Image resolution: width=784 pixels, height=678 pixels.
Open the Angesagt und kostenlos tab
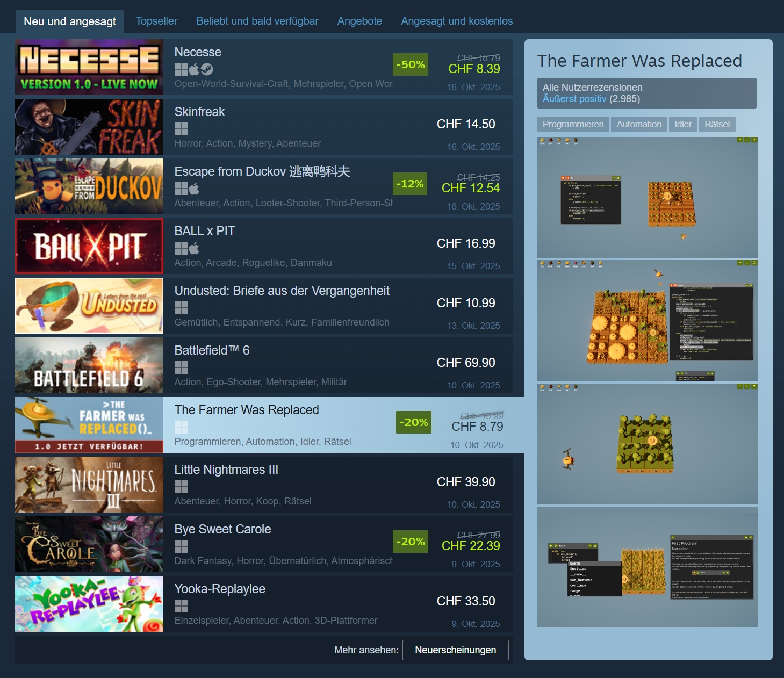[x=457, y=21]
